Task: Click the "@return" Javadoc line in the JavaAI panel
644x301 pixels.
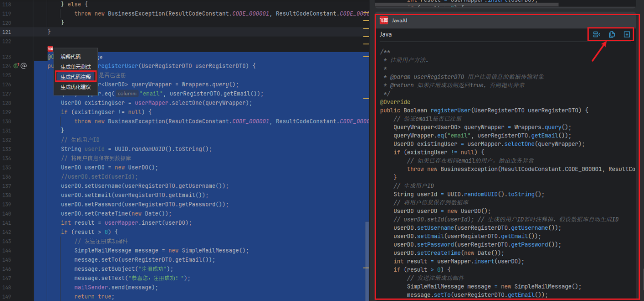Action: (454, 85)
